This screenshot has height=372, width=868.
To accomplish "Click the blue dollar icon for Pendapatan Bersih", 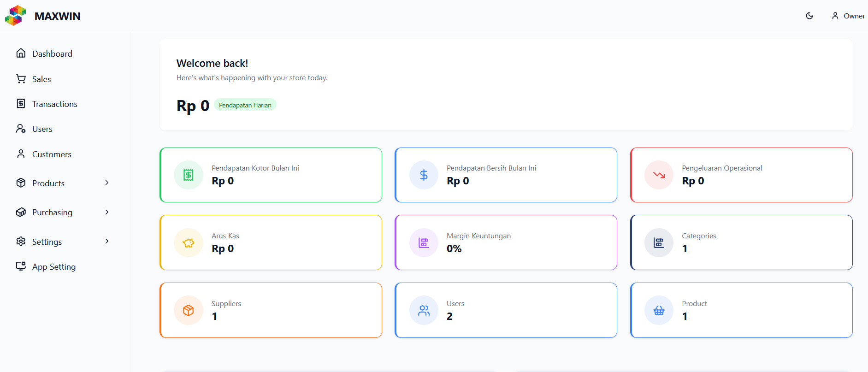I will 424,175.
